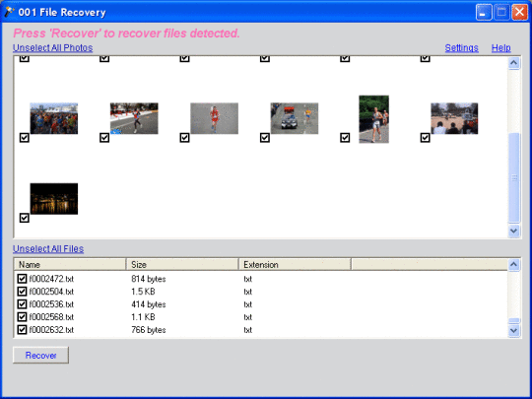Select the marathon crowd photo thumbnail

(x=54, y=118)
